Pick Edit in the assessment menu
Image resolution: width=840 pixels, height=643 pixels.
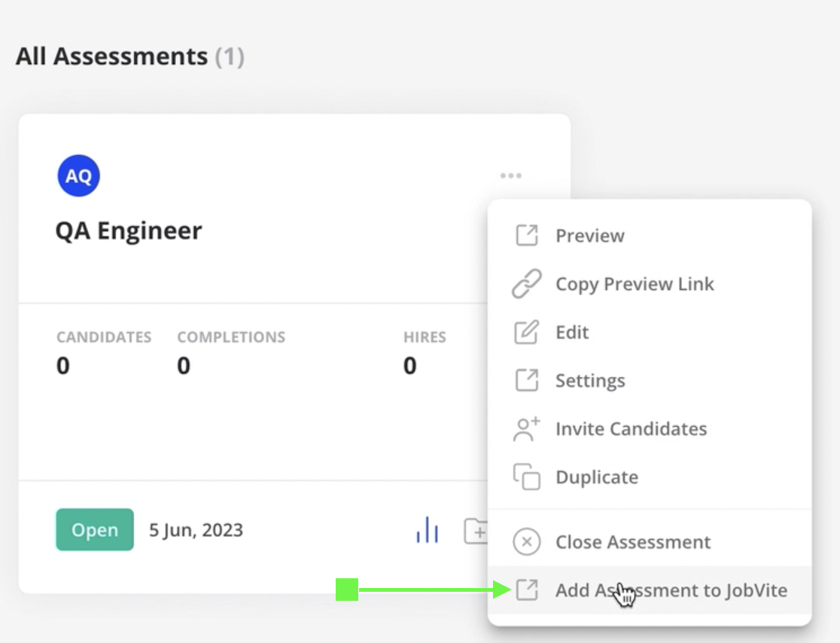tap(650, 332)
